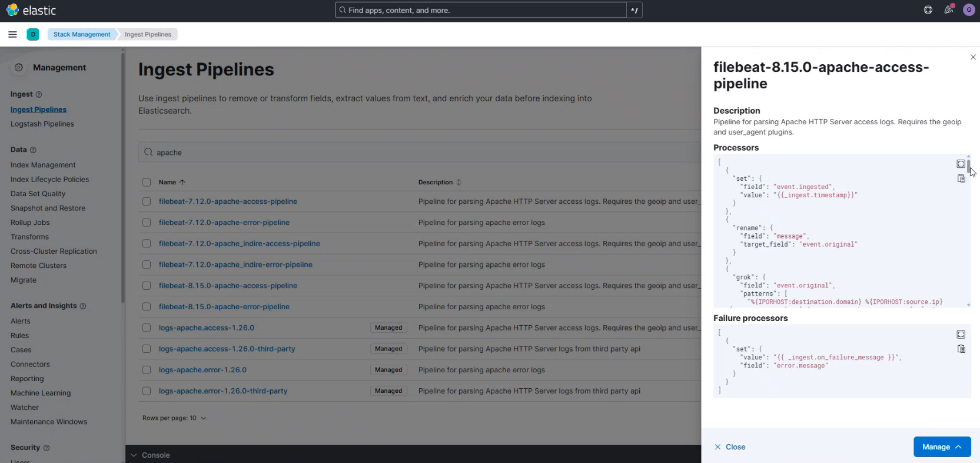Check the logs-apache.access-1.26.0 row
Screen dimensions: 980x463
(147, 328)
